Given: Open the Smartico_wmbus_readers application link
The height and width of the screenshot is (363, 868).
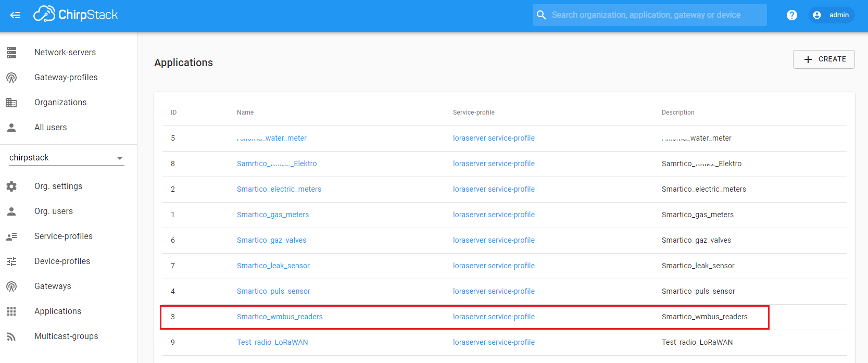Looking at the screenshot, I should tap(280, 317).
